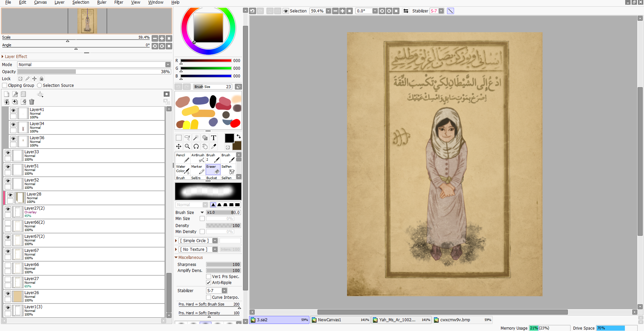
Task: Swap foreground and background colors
Action: tap(239, 136)
